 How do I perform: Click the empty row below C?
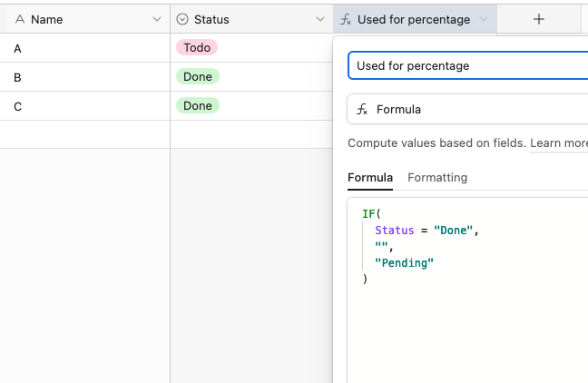pyautogui.click(x=166, y=134)
